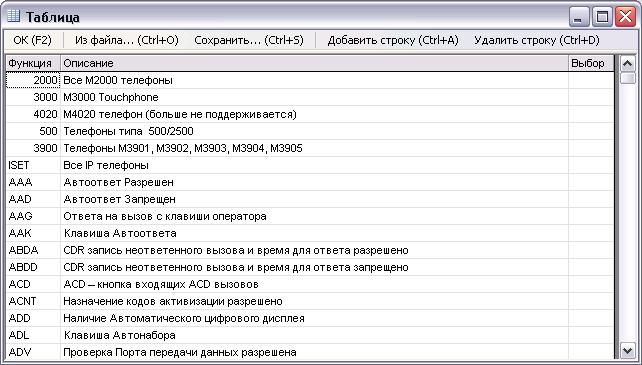Click the CDR description ending in 'разрешено'
Screen dimensions: 642x365
(236, 250)
